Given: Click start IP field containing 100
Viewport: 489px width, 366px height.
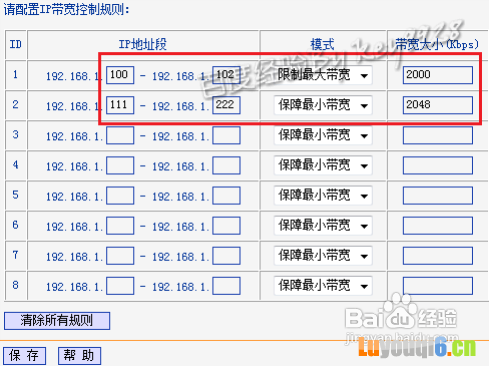Looking at the screenshot, I should [x=120, y=75].
